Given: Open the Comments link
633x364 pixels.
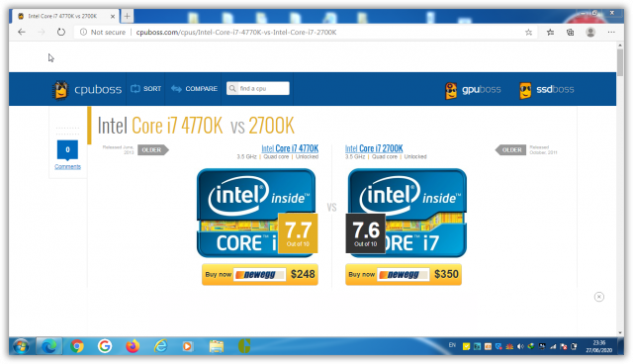Looking at the screenshot, I should pos(67,166).
